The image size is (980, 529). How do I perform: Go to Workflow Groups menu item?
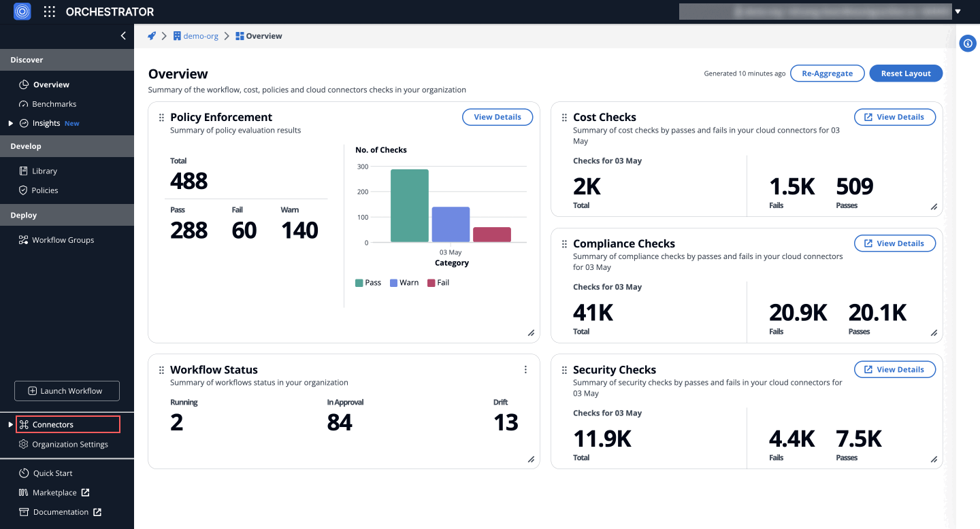tap(63, 240)
